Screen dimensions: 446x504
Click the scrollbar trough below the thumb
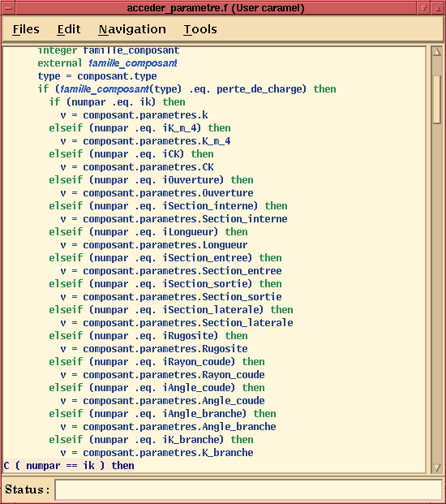[x=437, y=289]
